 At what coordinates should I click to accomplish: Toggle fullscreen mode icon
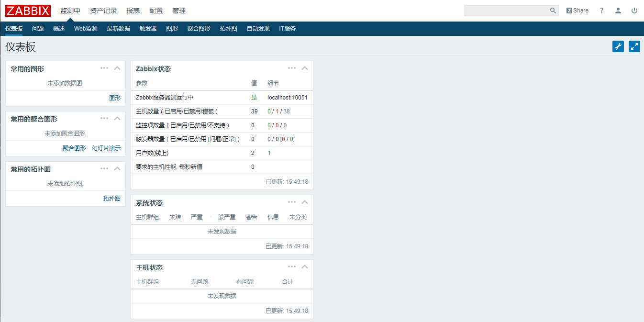point(634,46)
